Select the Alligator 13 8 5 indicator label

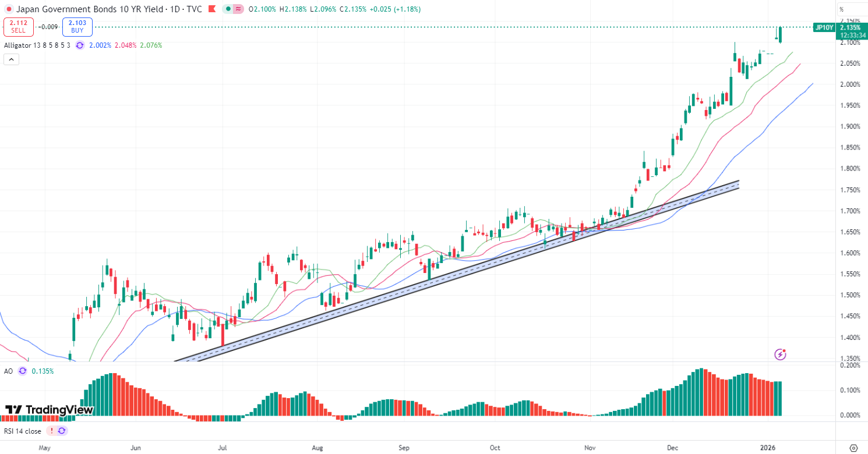pyautogui.click(x=37, y=45)
